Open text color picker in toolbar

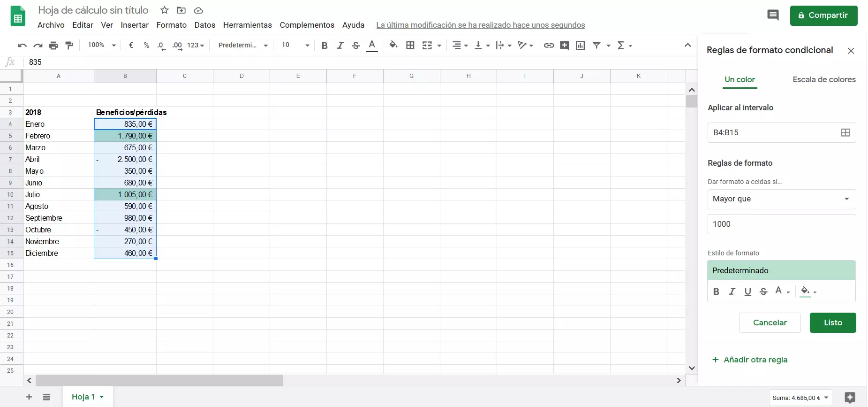coord(372,46)
